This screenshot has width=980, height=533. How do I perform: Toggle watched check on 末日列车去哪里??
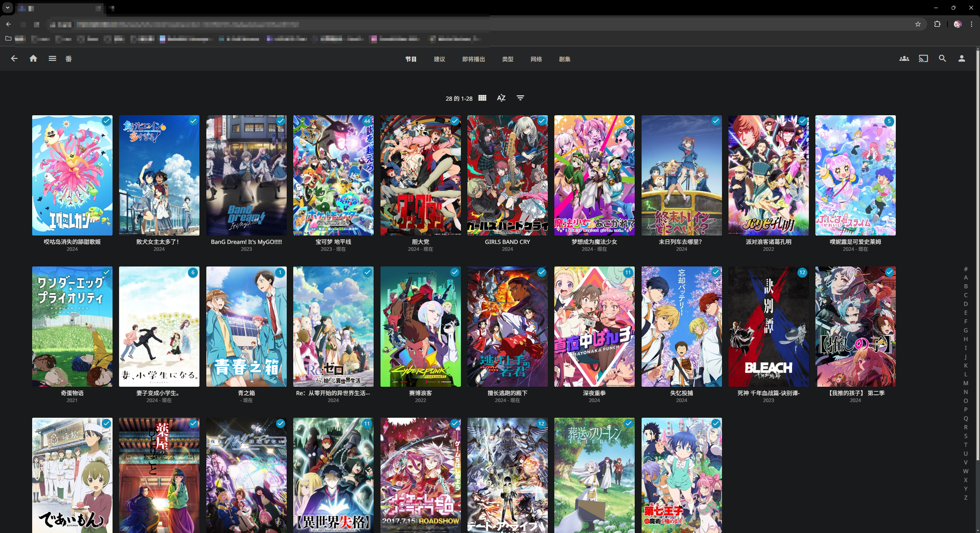(x=716, y=121)
